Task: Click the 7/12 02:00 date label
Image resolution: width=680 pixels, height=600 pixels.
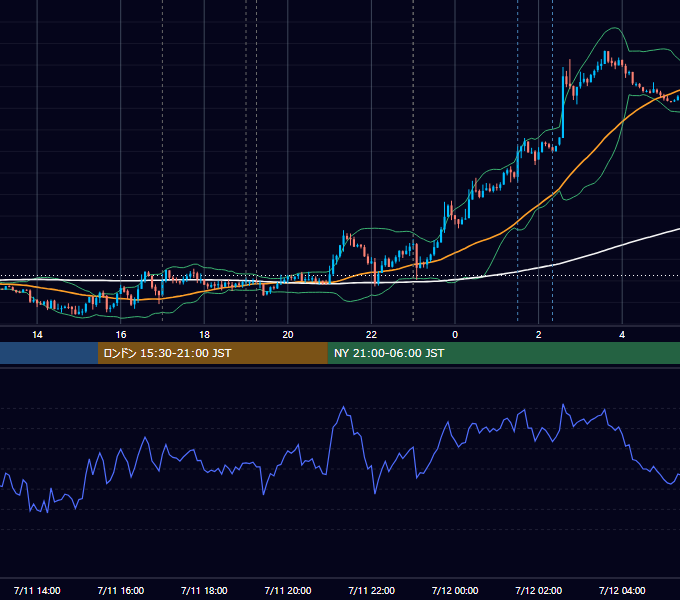Action: (x=538, y=590)
